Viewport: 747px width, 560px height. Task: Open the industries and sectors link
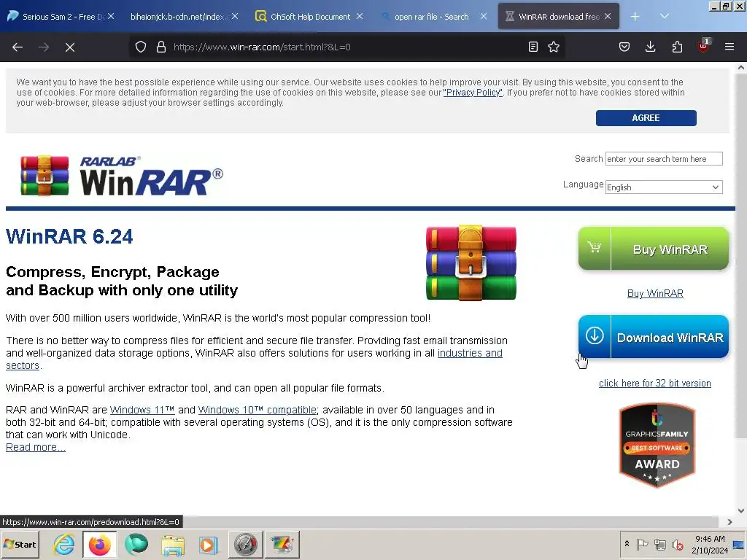pyautogui.click(x=470, y=354)
